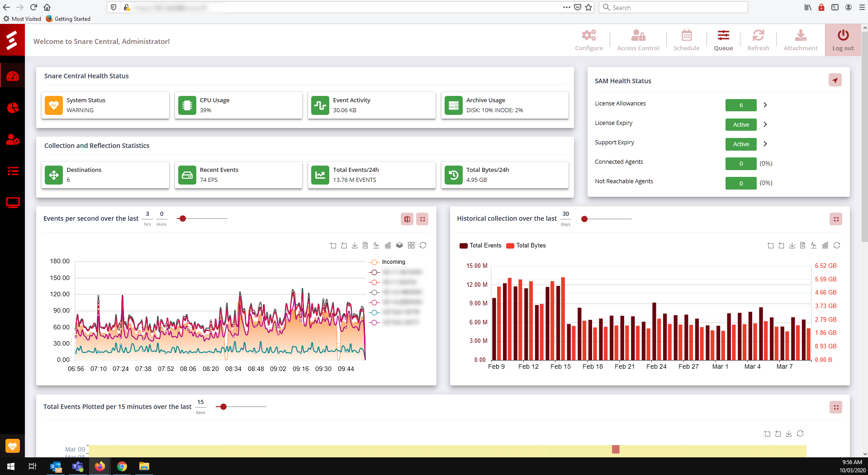868x475 pixels.
Task: Open the Total Bytes/24h card
Action: coord(505,175)
